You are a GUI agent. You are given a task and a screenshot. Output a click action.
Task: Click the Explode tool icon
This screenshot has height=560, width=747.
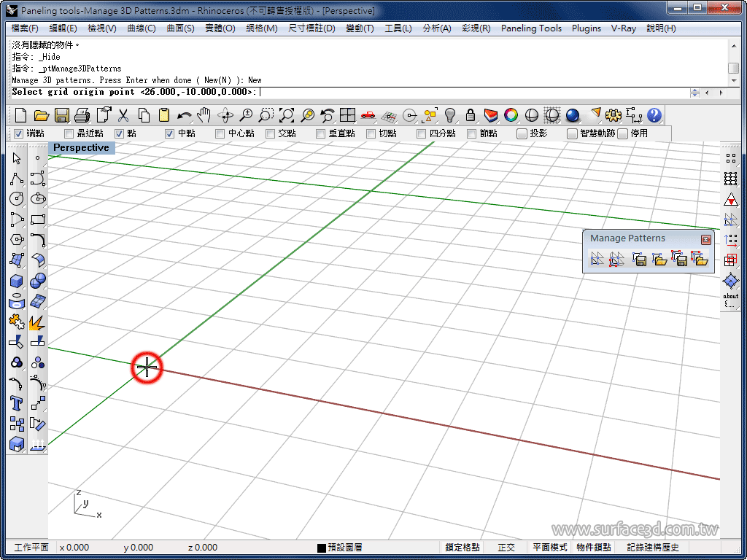click(38, 322)
